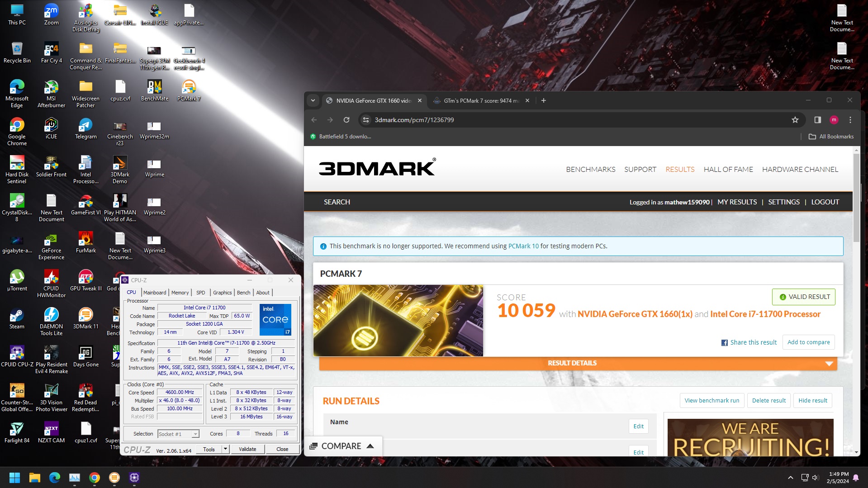The width and height of the screenshot is (868, 488).
Task: Click the WE ARE RECRUITING banner
Action: (x=750, y=437)
